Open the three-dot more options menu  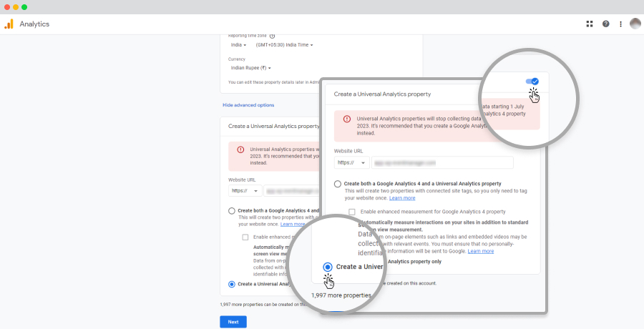coord(620,24)
